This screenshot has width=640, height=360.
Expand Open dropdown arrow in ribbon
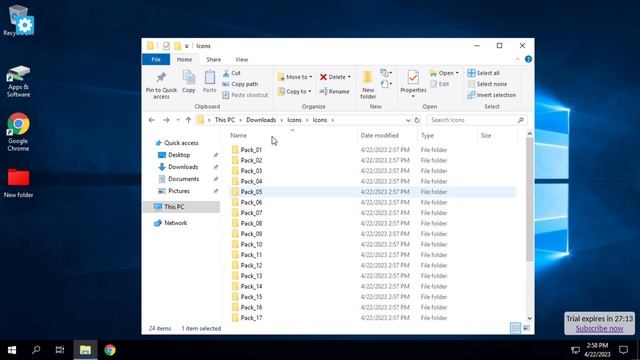[x=457, y=73]
